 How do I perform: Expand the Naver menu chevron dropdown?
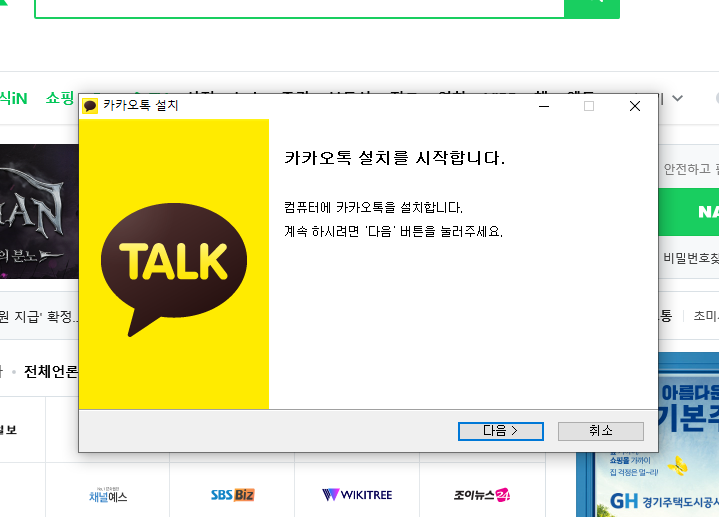pyautogui.click(x=678, y=98)
